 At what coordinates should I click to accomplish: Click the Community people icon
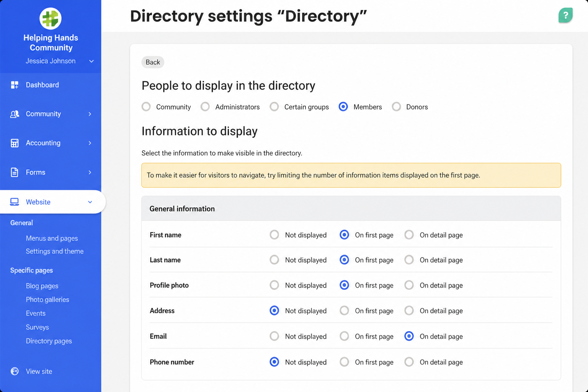click(15, 114)
